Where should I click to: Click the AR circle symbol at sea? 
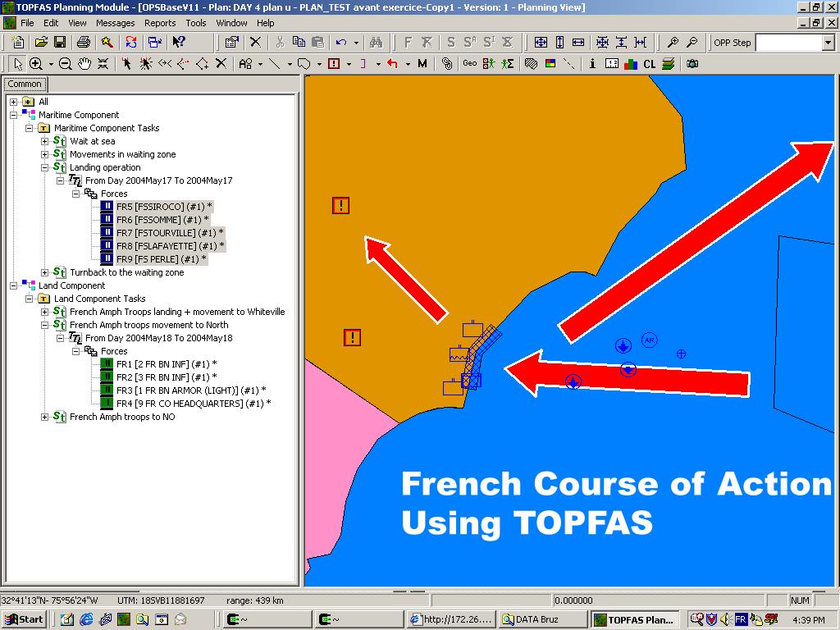pyautogui.click(x=650, y=340)
